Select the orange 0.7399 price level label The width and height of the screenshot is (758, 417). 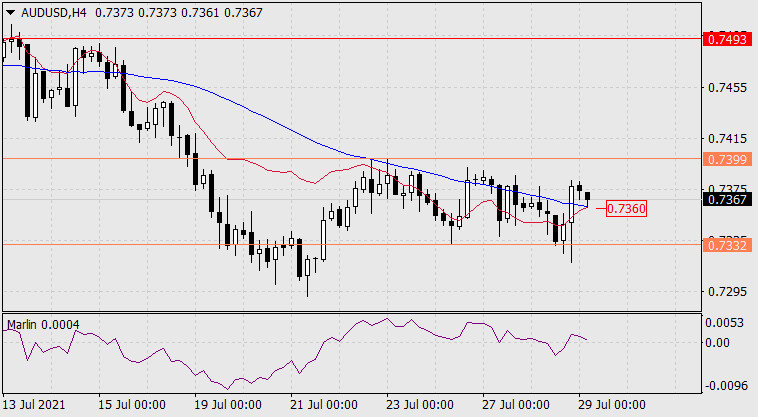click(728, 159)
